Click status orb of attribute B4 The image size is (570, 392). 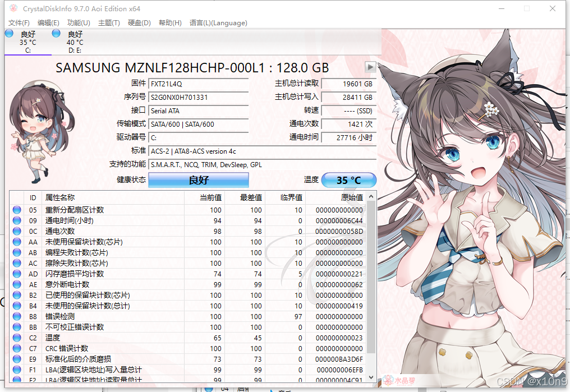17,306
